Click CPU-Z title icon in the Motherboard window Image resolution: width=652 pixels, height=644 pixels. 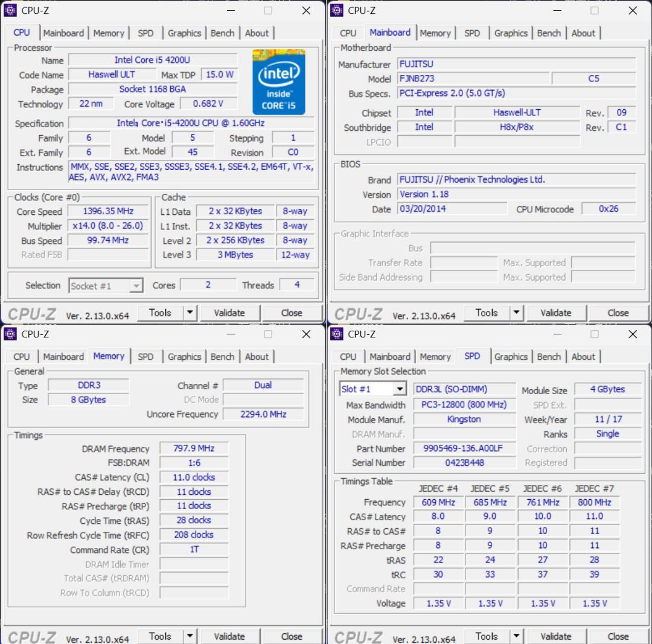point(336,10)
